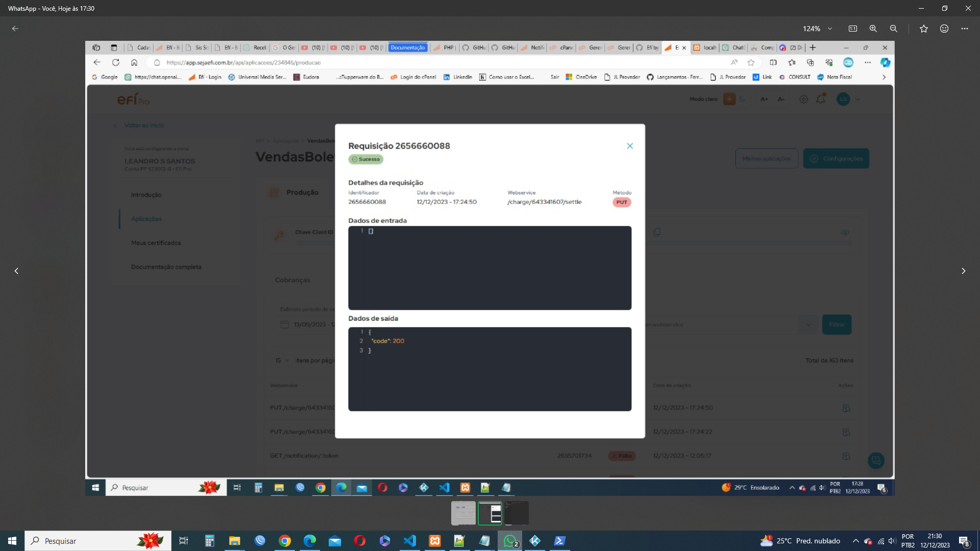This screenshot has width=980, height=551.
Task: Click the bottom Pesquisar search box
Action: coord(98,541)
